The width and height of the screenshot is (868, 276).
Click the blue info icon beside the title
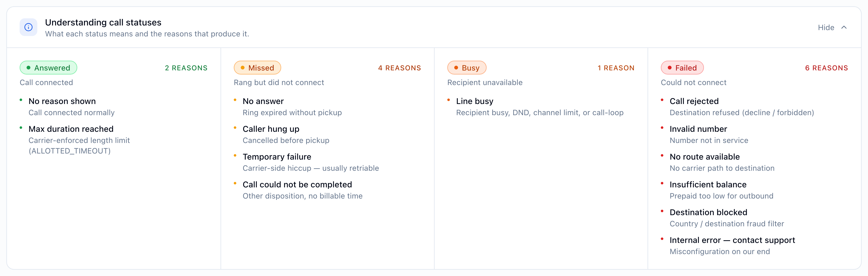(x=28, y=27)
